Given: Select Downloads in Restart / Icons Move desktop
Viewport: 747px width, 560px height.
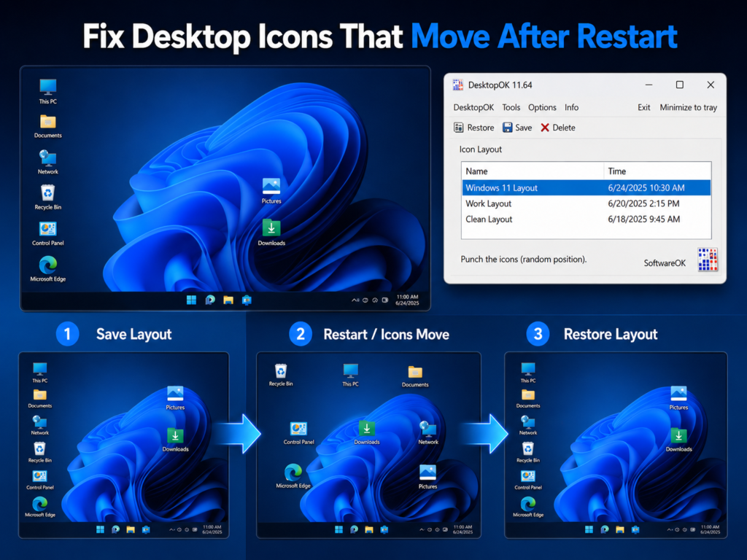Looking at the screenshot, I should tap(367, 432).
